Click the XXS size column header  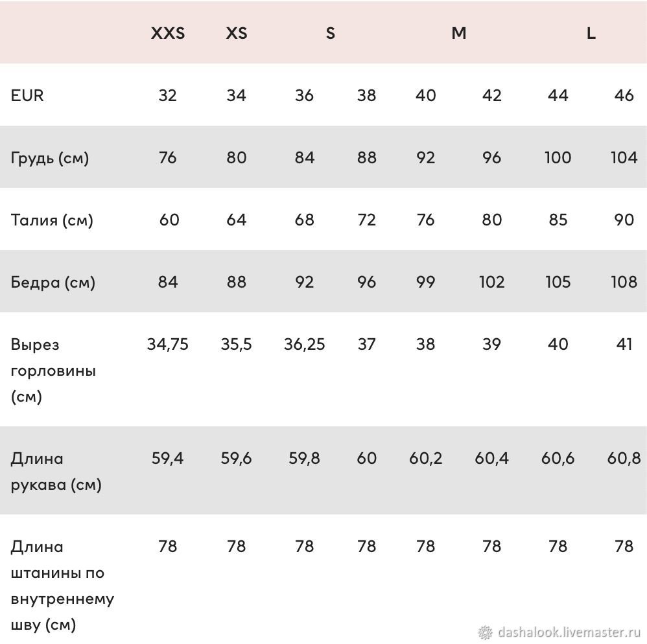(x=167, y=33)
